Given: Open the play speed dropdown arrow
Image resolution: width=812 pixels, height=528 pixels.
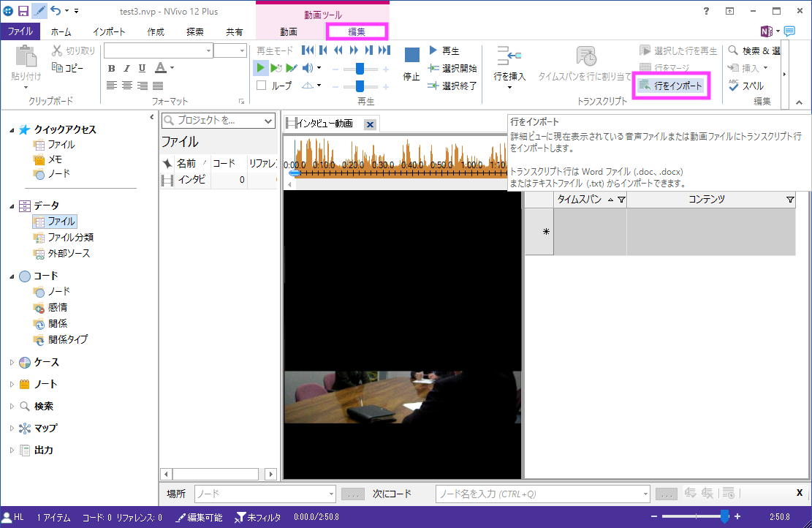Looking at the screenshot, I should click(319, 86).
